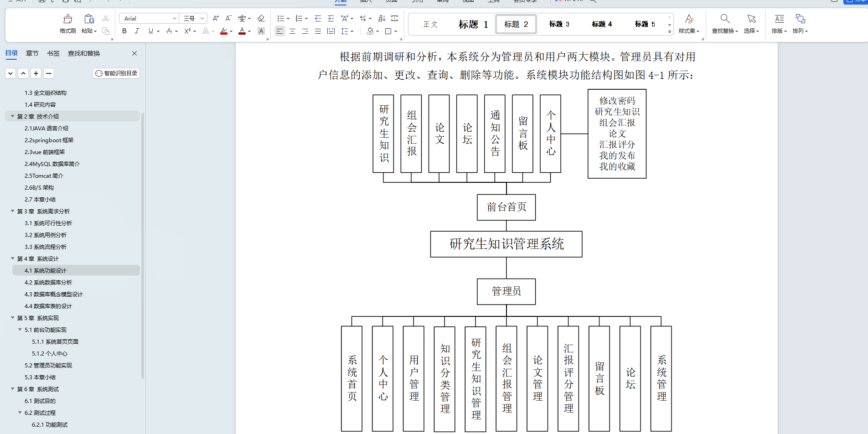Click the text direction swap icon
Screen dimensions: 868x434
(x=363, y=18)
